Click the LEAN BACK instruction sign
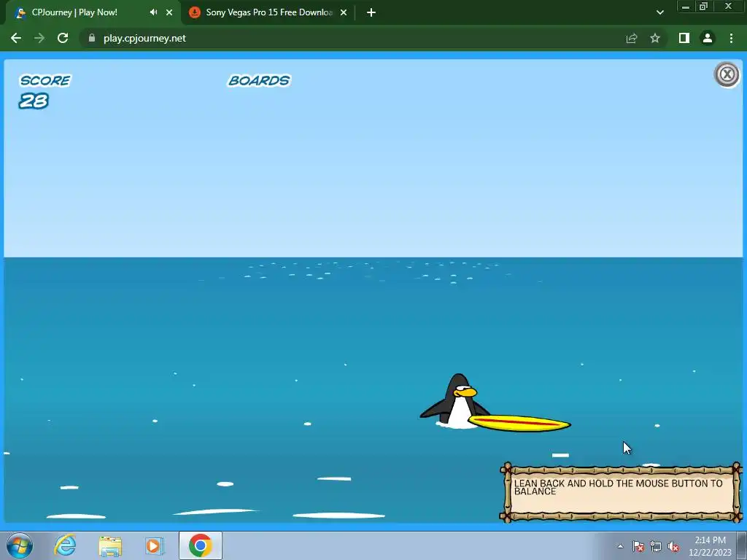Viewport: 747px width, 560px height. click(620, 492)
